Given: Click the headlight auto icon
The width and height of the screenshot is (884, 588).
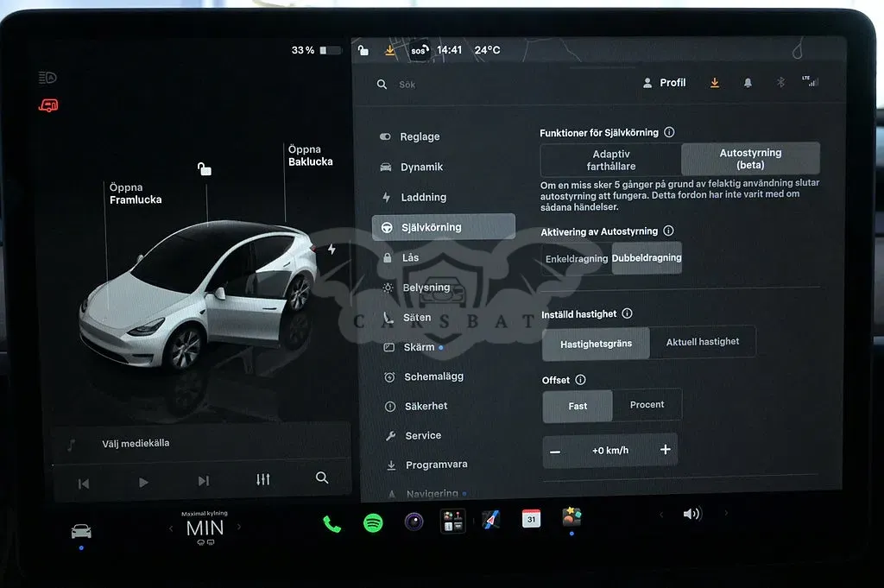Looking at the screenshot, I should 47,77.
